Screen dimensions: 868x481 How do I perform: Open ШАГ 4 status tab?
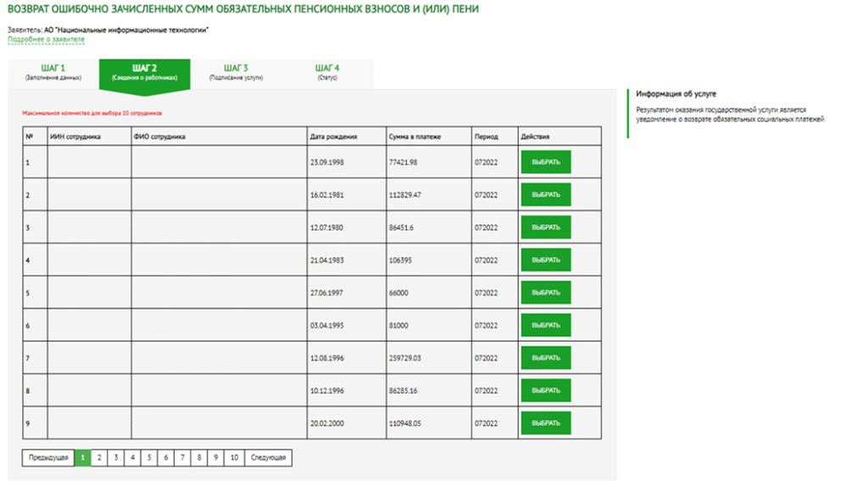point(327,72)
